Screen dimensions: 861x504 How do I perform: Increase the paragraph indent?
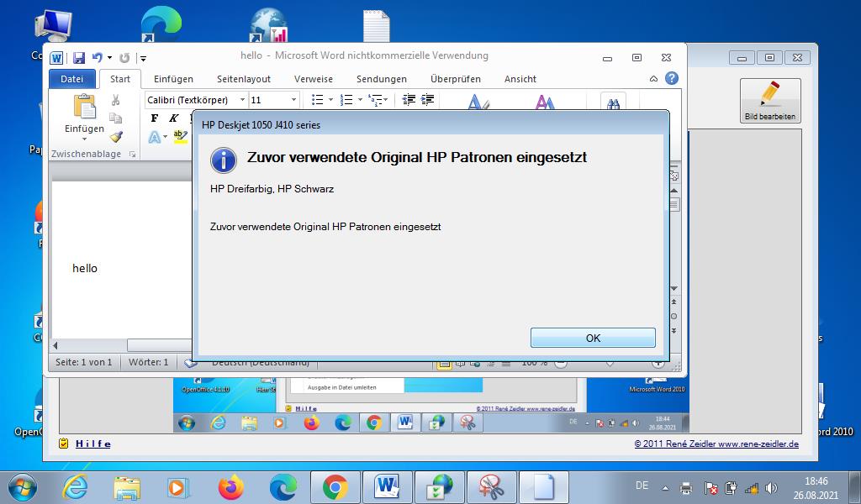427,99
